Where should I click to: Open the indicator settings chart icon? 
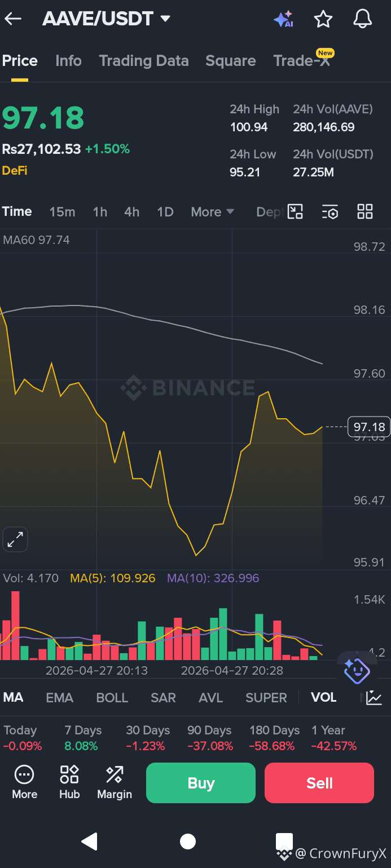[x=374, y=698]
